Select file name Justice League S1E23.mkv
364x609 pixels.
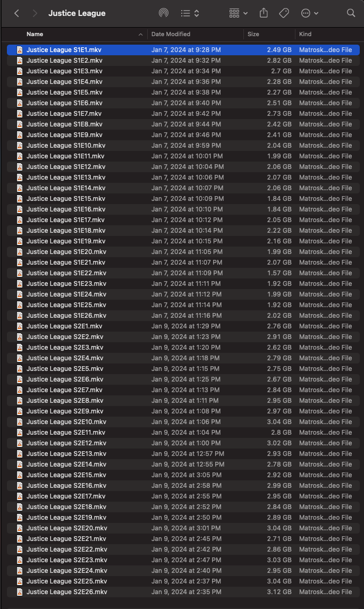click(66, 284)
